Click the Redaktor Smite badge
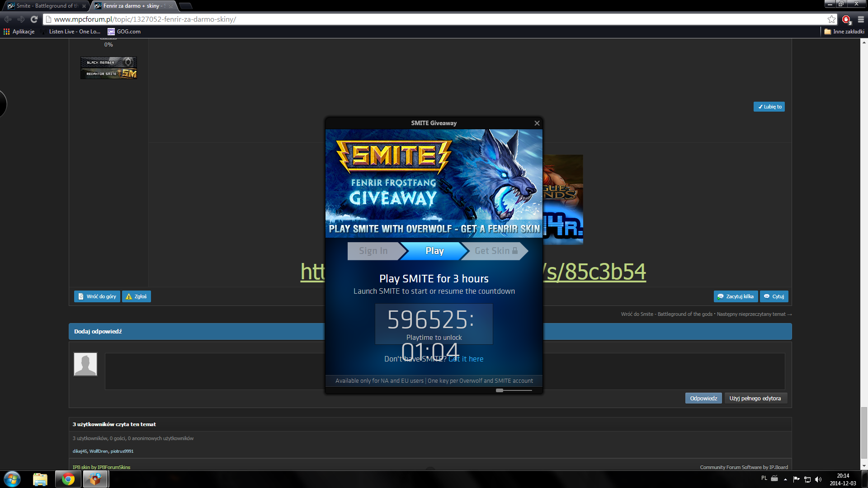Viewport: 868px width, 488px height. tap(108, 74)
